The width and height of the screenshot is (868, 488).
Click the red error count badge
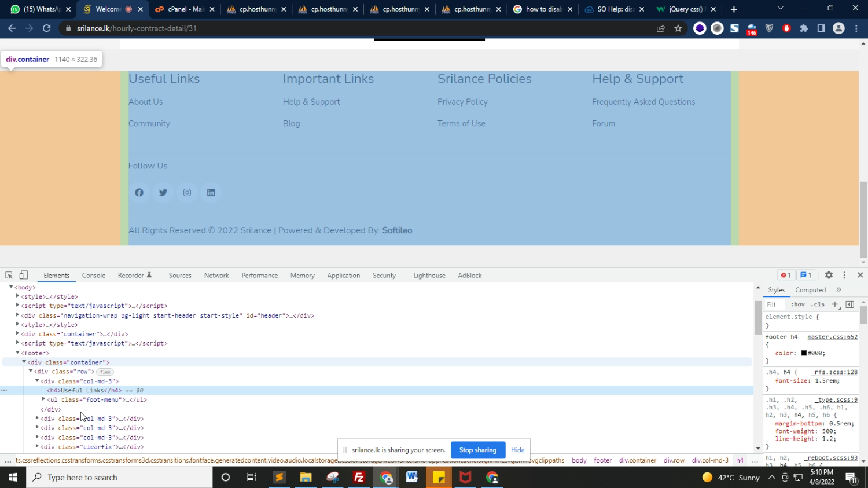point(785,276)
